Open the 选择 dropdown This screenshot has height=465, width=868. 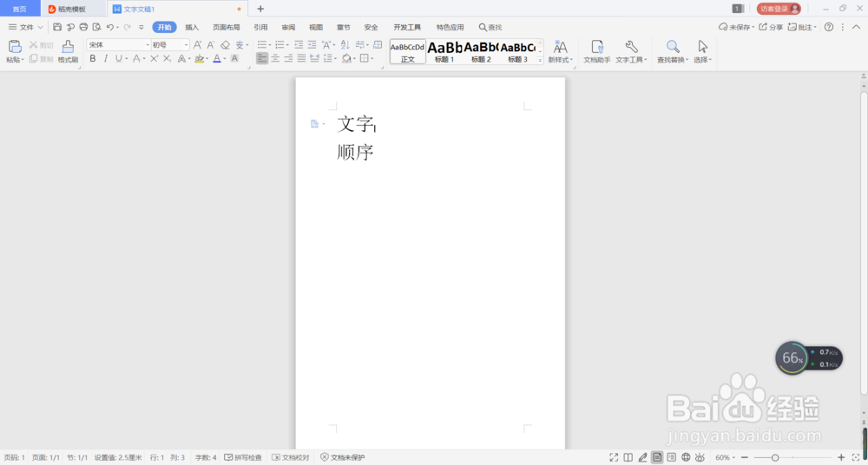tap(702, 60)
